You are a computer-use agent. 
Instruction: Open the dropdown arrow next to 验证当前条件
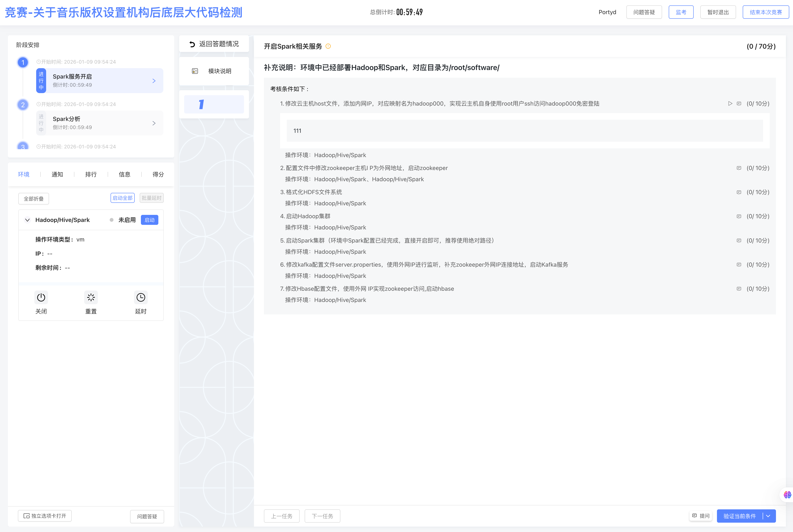[x=768, y=516]
